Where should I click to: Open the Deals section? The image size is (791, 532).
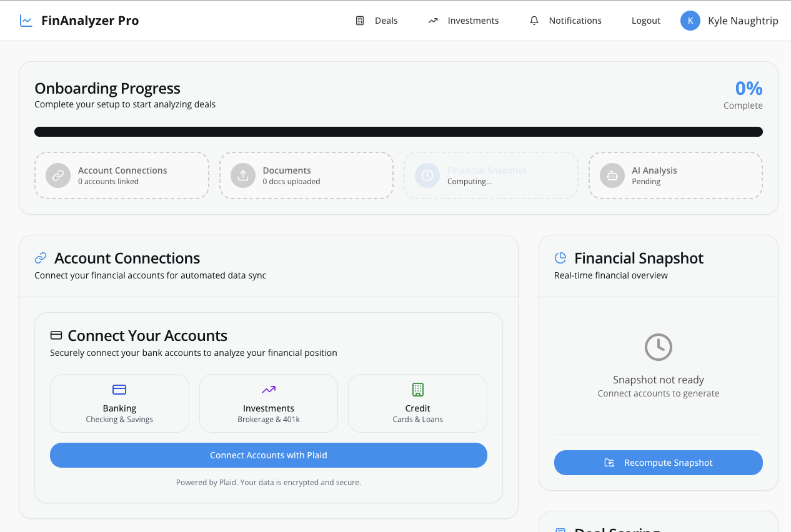[x=387, y=20]
